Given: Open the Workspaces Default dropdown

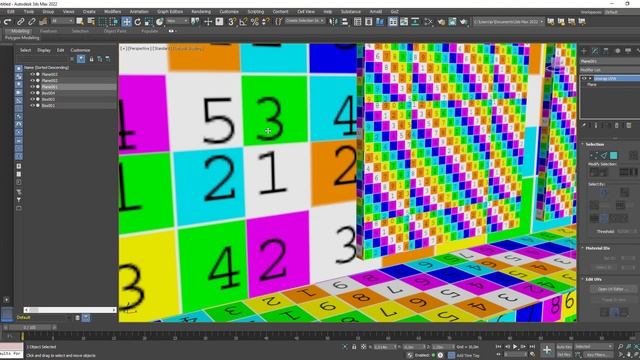Looking at the screenshot, I should (620, 12).
